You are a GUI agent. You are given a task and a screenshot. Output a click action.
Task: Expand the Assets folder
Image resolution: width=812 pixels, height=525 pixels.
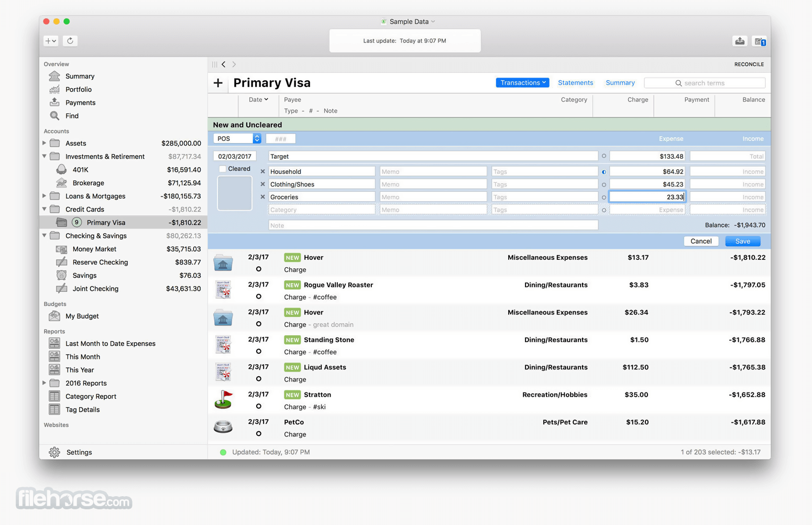pos(45,143)
